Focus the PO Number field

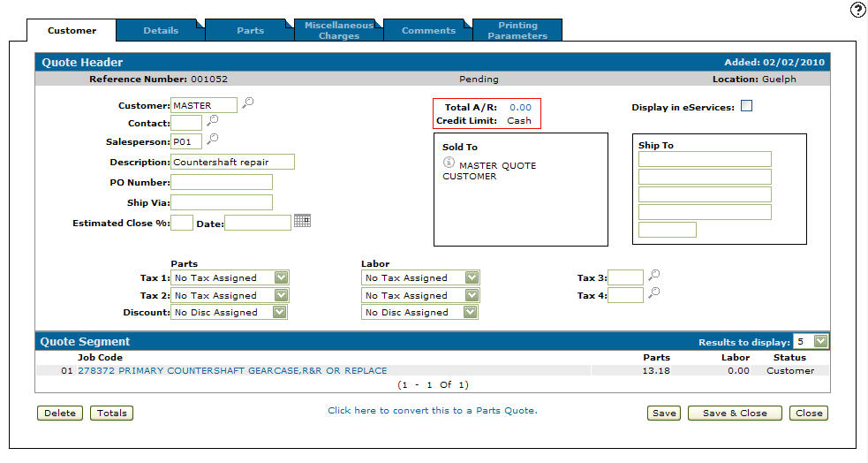pyautogui.click(x=222, y=182)
